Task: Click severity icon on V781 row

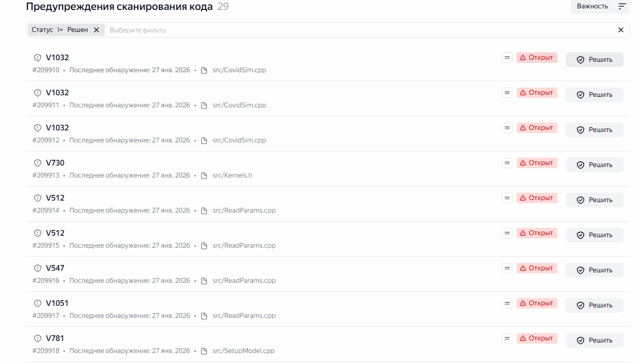Action: click(507, 338)
